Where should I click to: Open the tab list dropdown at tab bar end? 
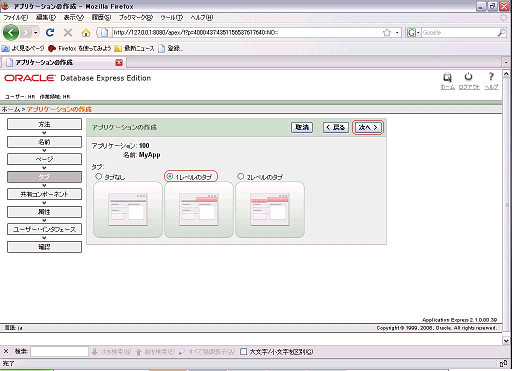(506, 63)
